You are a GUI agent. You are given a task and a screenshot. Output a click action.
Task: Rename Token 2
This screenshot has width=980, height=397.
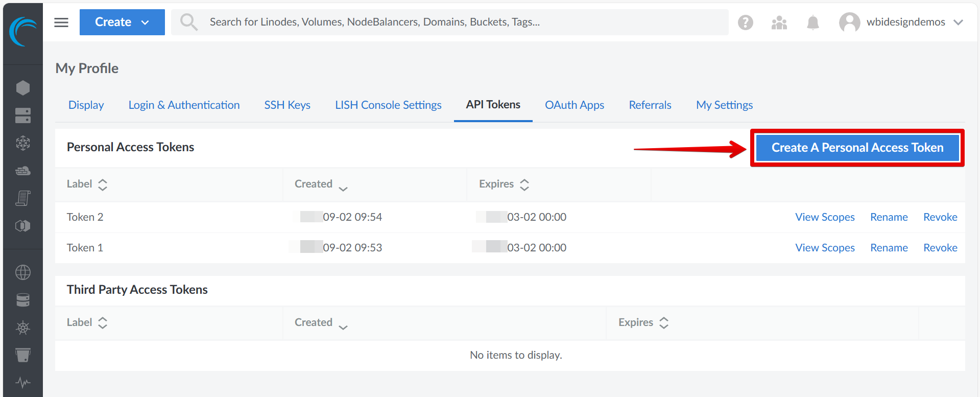click(x=889, y=217)
